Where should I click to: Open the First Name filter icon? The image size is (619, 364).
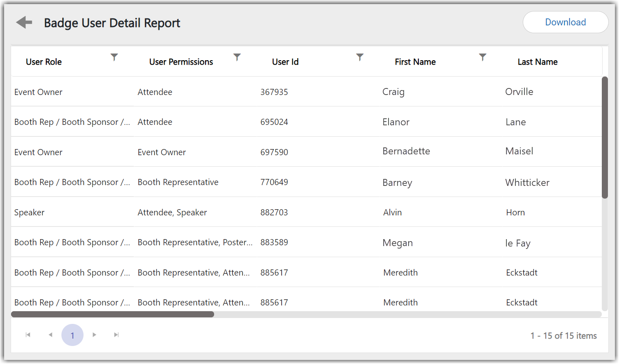(483, 57)
